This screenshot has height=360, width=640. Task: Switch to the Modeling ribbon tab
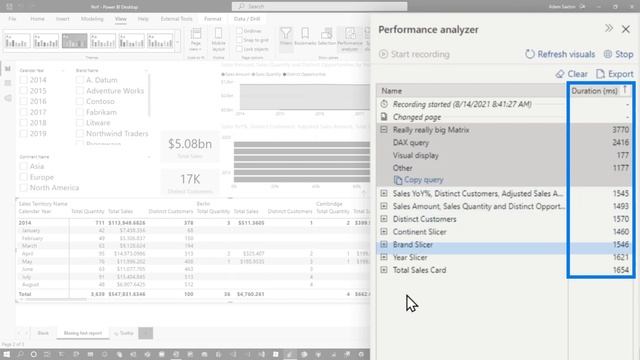pos(92,19)
